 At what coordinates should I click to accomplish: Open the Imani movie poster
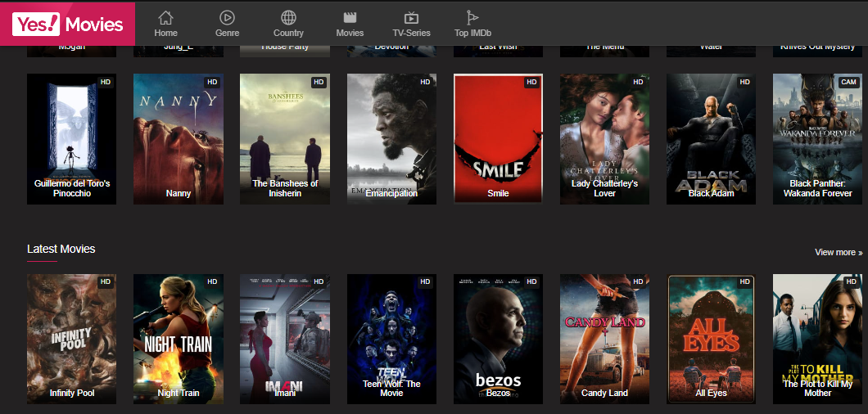[x=284, y=339]
